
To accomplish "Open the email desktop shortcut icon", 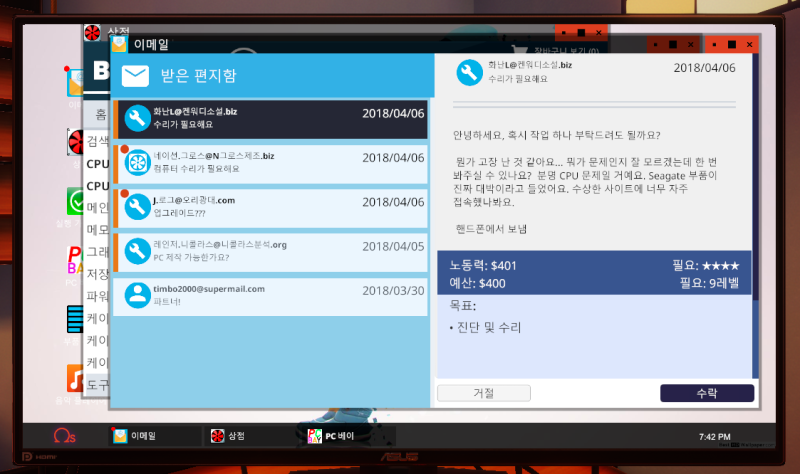I will (75, 83).
